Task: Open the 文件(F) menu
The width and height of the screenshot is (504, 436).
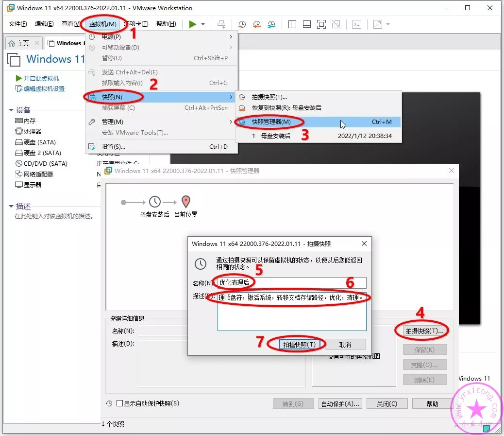Action: point(18,24)
